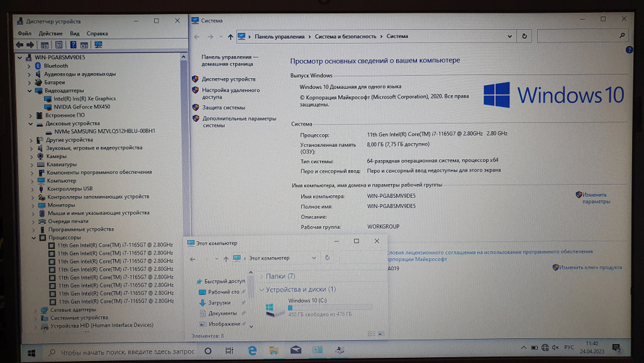Launch Microsoft Edge from taskbar
The width and height of the screenshot is (644, 363).
[252, 350]
